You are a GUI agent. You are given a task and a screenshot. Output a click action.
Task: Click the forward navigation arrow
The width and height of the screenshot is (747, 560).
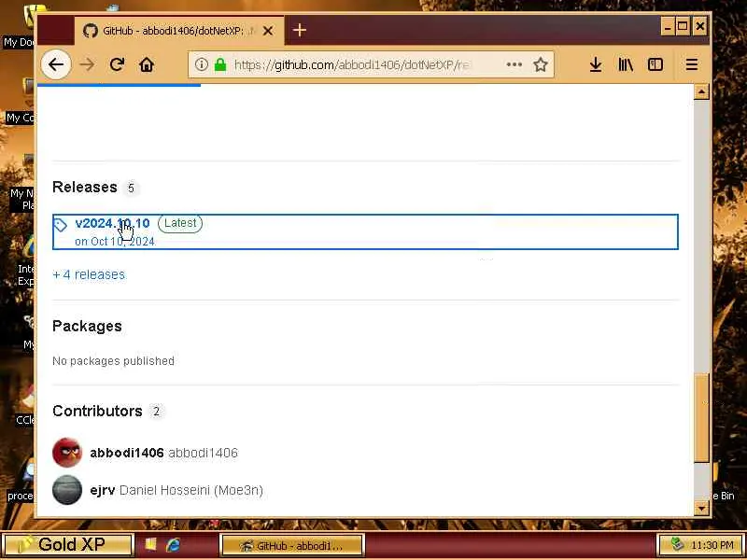point(87,64)
